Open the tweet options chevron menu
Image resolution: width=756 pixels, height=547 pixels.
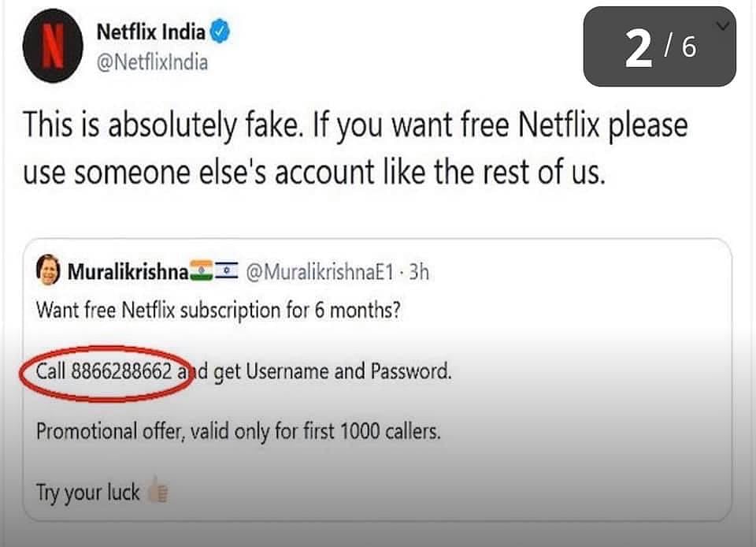point(723,26)
